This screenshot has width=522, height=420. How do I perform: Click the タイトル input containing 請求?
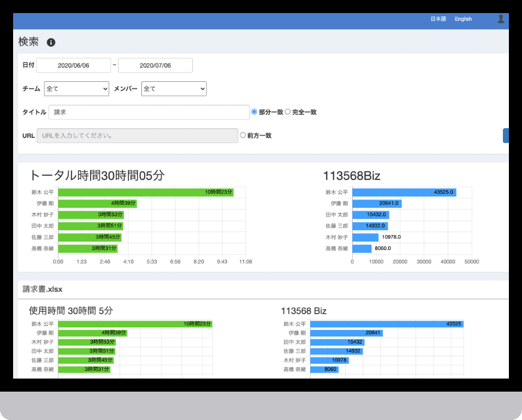[149, 112]
